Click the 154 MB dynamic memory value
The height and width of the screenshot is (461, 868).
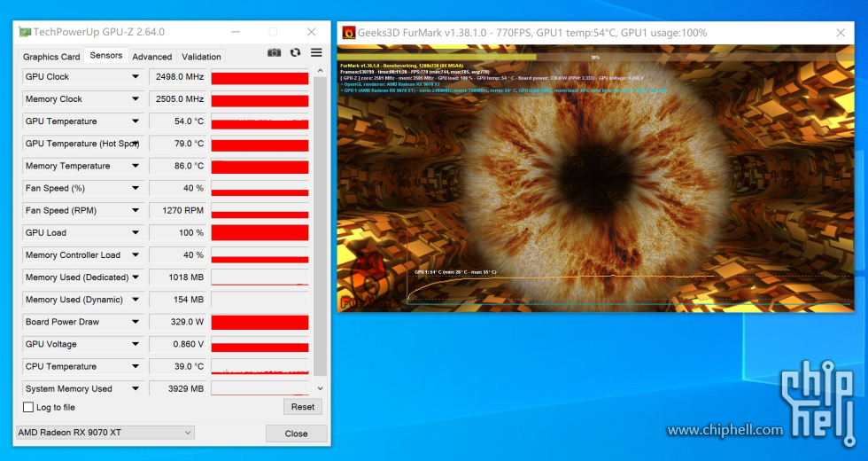[178, 300]
